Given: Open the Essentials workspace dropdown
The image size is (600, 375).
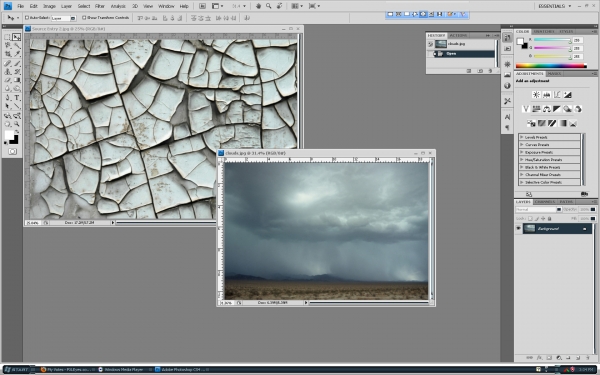Looking at the screenshot, I should pyautogui.click(x=554, y=6).
